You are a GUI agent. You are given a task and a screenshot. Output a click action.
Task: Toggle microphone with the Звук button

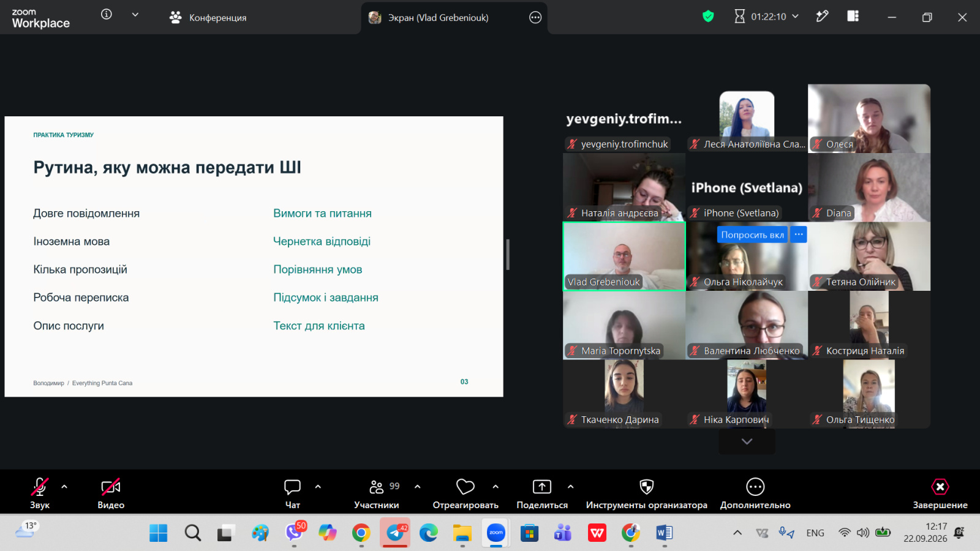40,493
